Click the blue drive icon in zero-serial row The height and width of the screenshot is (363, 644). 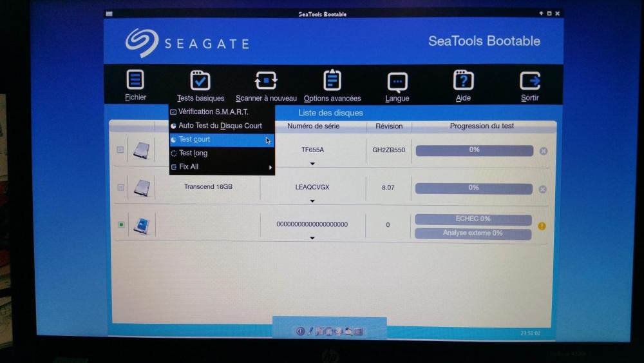click(x=142, y=225)
